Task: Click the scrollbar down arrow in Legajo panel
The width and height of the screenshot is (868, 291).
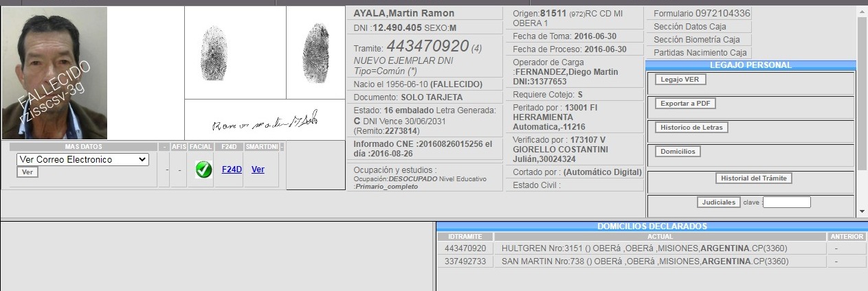Action: tap(862, 212)
